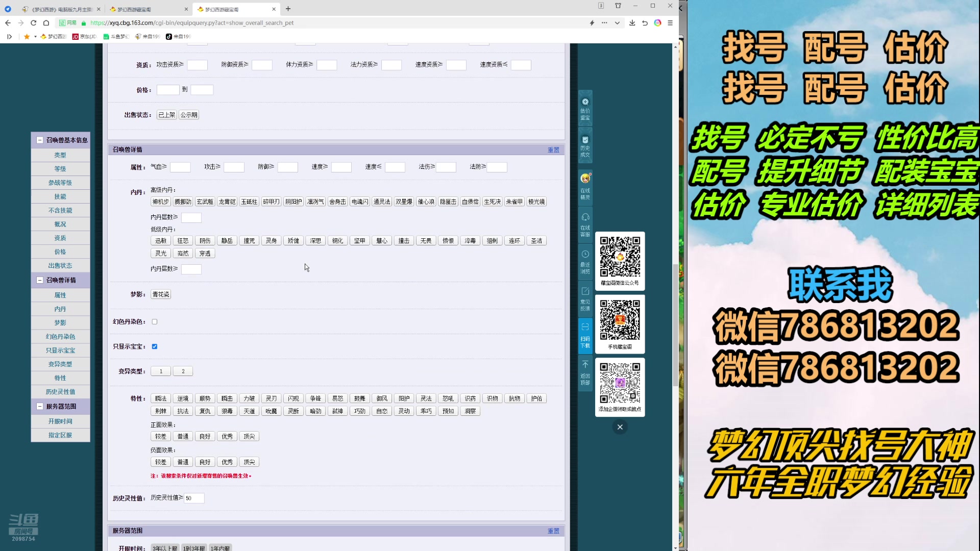Open the 在线客服 customer service headset icon
Image resolution: width=980 pixels, height=551 pixels.
[x=585, y=224]
